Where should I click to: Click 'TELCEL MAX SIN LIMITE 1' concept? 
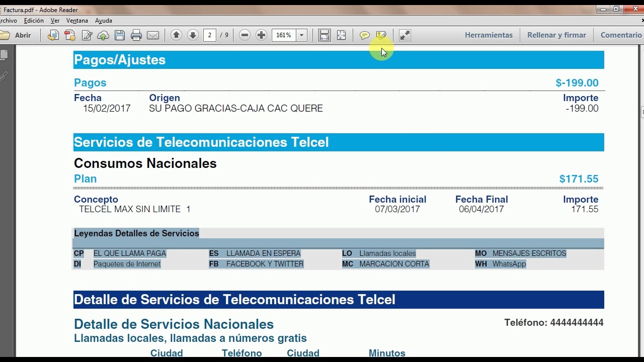pyautogui.click(x=135, y=209)
